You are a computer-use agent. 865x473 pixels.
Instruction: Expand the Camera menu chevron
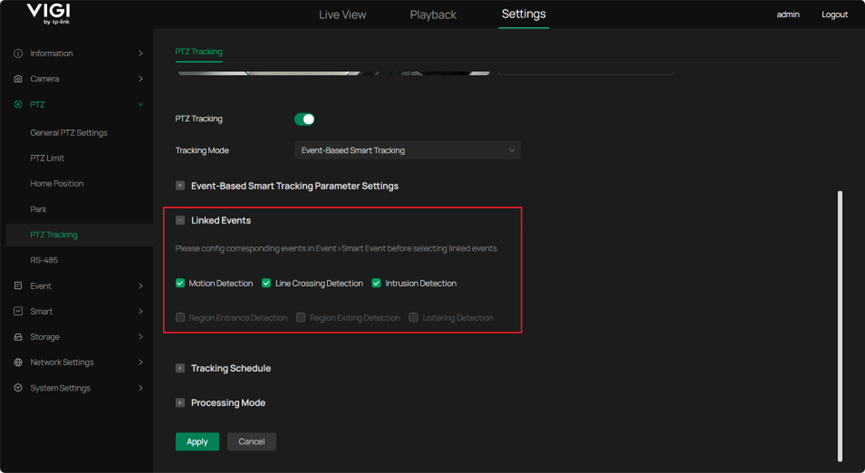(141, 79)
